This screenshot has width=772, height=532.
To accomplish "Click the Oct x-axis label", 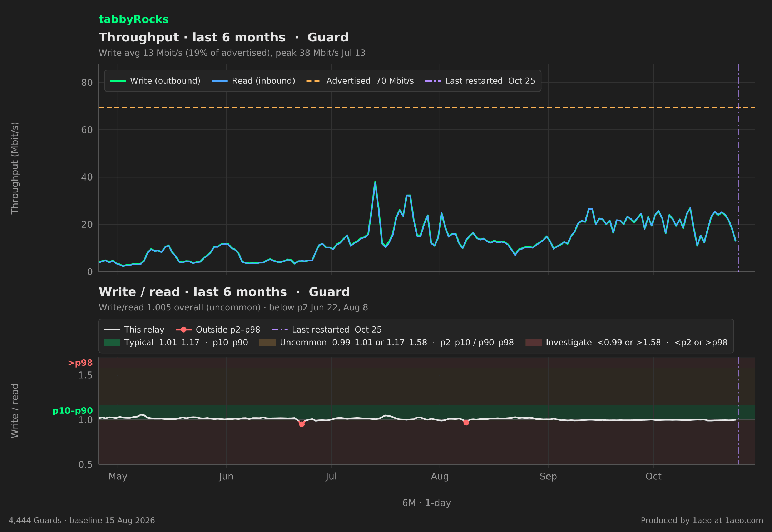I will tap(653, 477).
